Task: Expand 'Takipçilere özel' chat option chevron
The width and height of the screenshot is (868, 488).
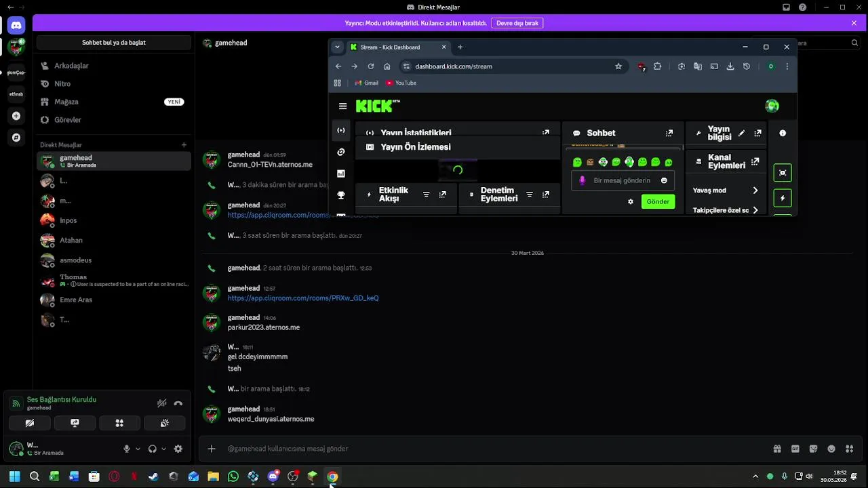Action: pyautogui.click(x=755, y=210)
